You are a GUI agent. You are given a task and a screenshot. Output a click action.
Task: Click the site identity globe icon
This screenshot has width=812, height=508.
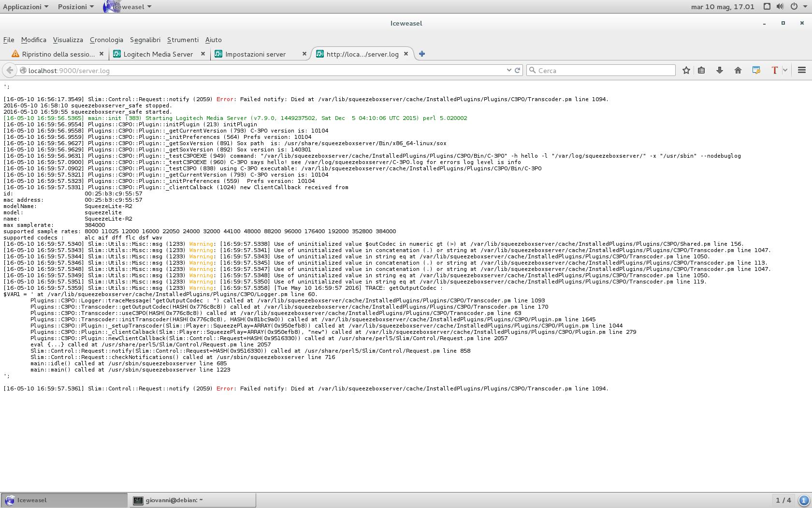coord(23,71)
